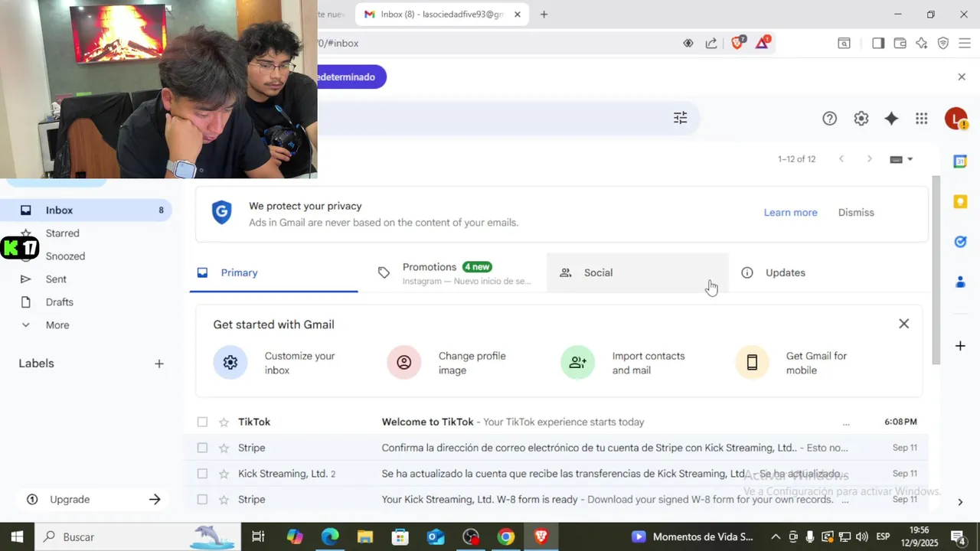Open Google Keep side panel
Screen dimensions: 980x551
click(960, 201)
